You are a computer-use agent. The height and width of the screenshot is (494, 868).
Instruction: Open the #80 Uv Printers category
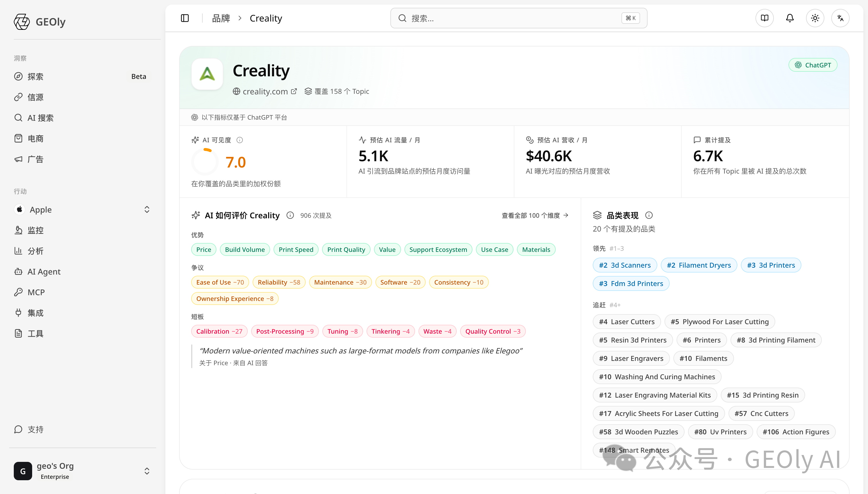coord(720,432)
